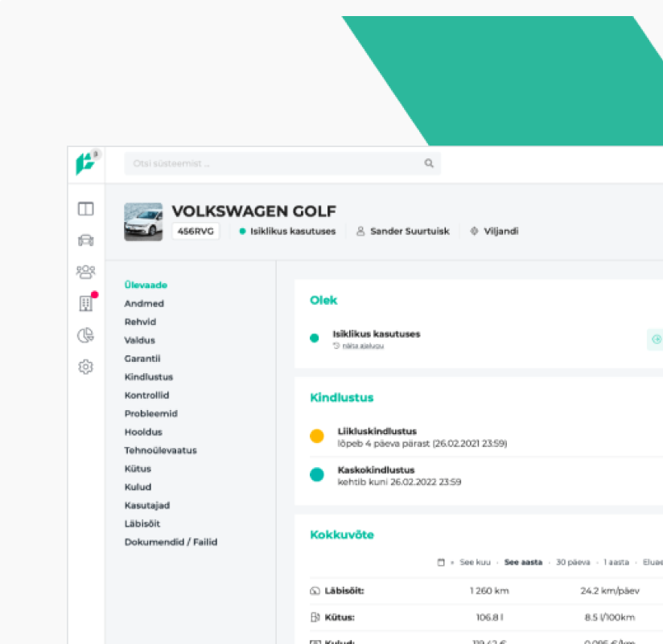The height and width of the screenshot is (644, 663).
Task: Click the Kindlustus card heading
Action: (342, 398)
